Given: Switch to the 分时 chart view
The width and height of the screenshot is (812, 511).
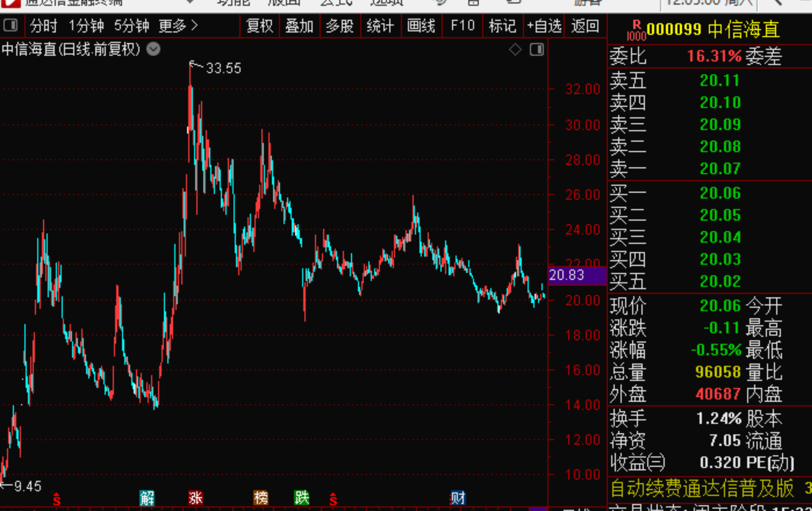Looking at the screenshot, I should (43, 26).
